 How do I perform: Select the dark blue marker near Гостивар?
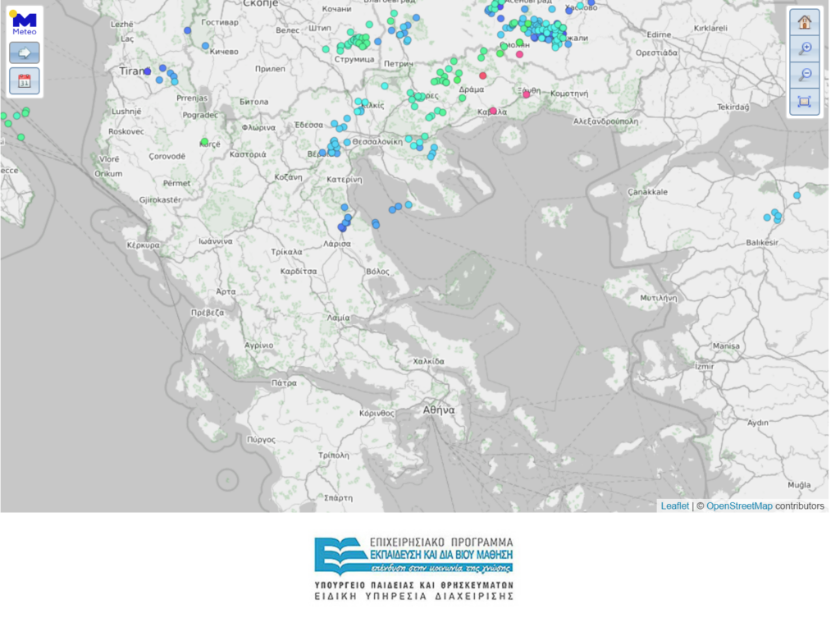[188, 30]
